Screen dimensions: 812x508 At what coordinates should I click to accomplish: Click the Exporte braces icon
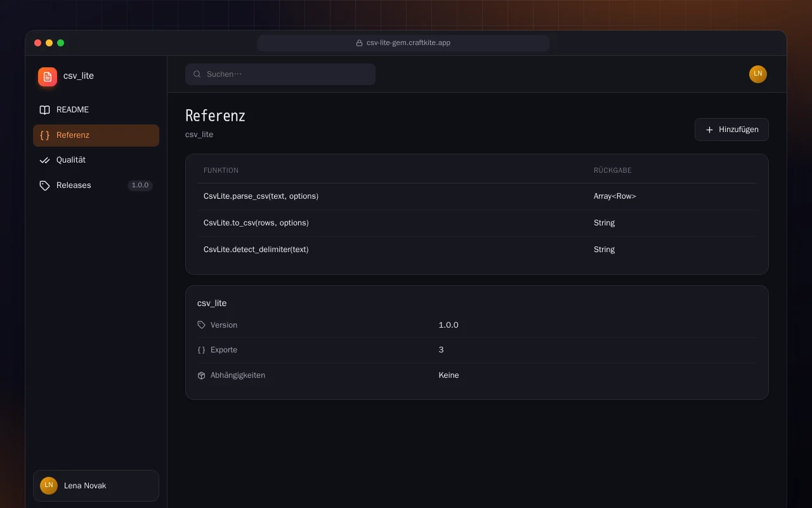tap(202, 350)
